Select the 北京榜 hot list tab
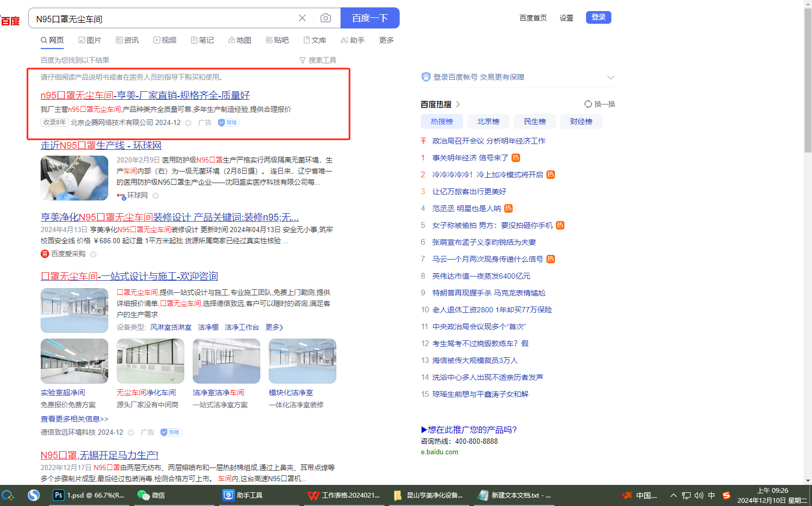The height and width of the screenshot is (506, 812). (488, 121)
